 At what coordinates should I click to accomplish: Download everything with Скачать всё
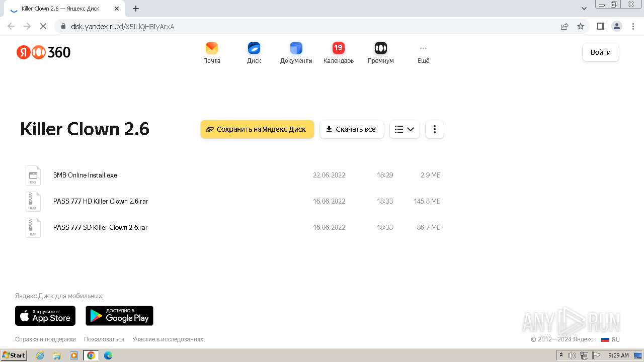(x=352, y=129)
